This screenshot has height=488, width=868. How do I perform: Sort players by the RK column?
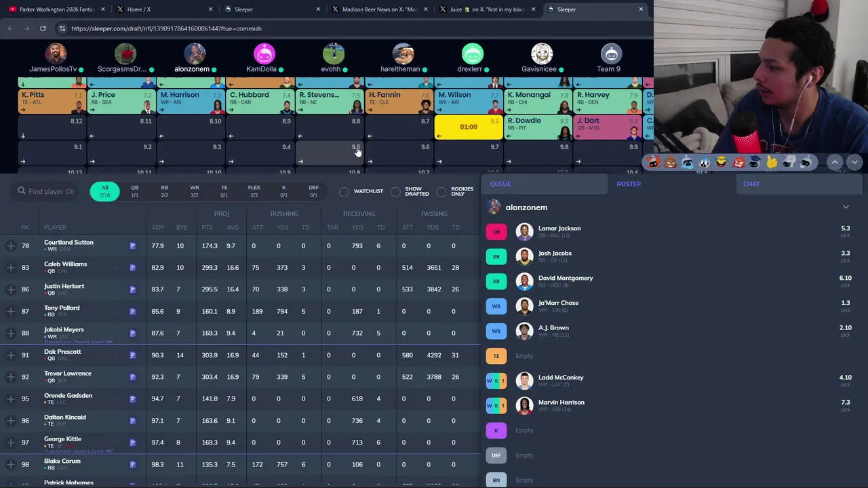[25, 228]
